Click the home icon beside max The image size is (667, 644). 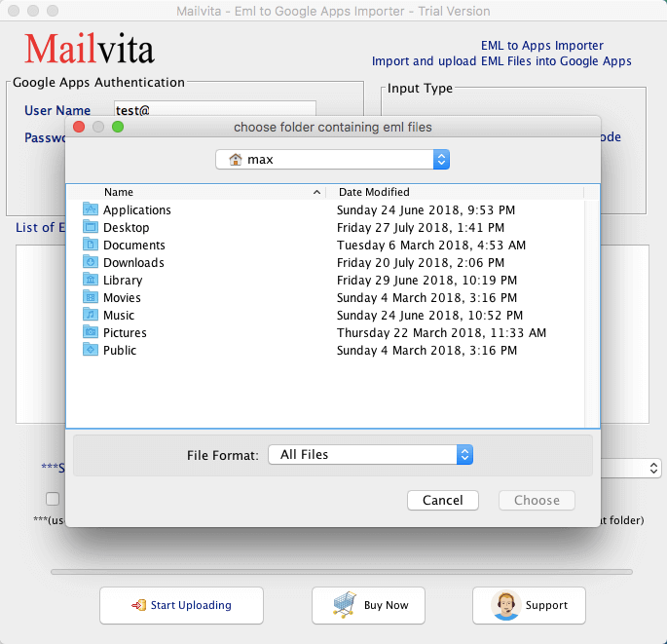click(x=236, y=160)
